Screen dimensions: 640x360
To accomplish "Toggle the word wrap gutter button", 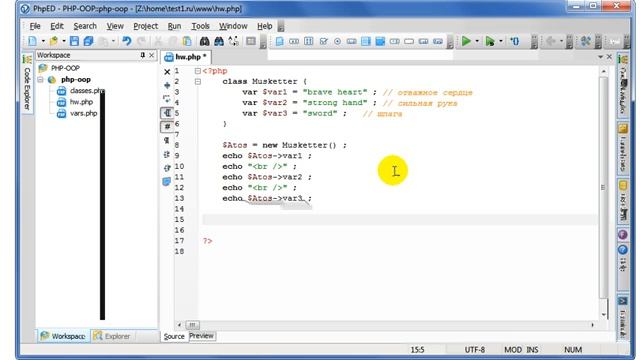I will (x=167, y=113).
